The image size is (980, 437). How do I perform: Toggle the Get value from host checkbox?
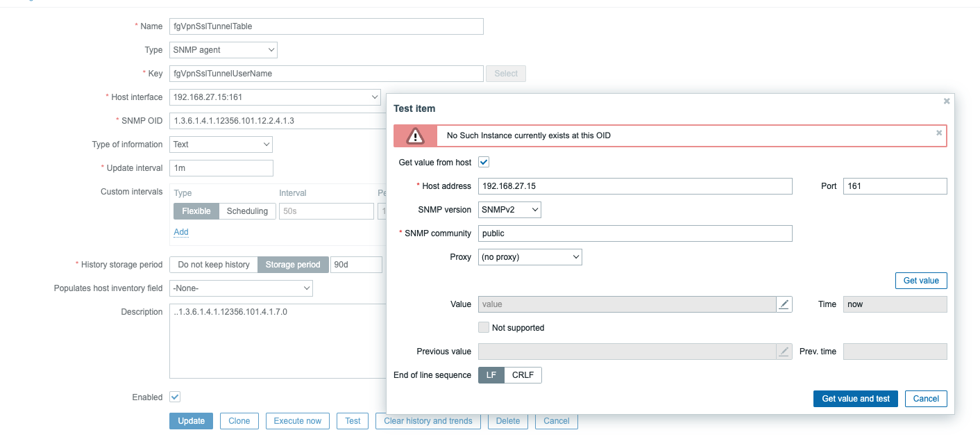coord(484,163)
